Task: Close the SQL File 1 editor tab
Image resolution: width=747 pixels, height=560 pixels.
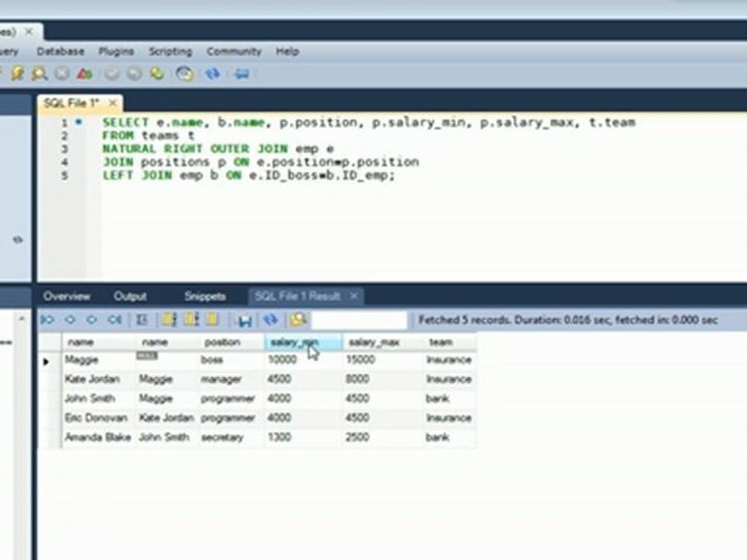Action: [x=112, y=103]
